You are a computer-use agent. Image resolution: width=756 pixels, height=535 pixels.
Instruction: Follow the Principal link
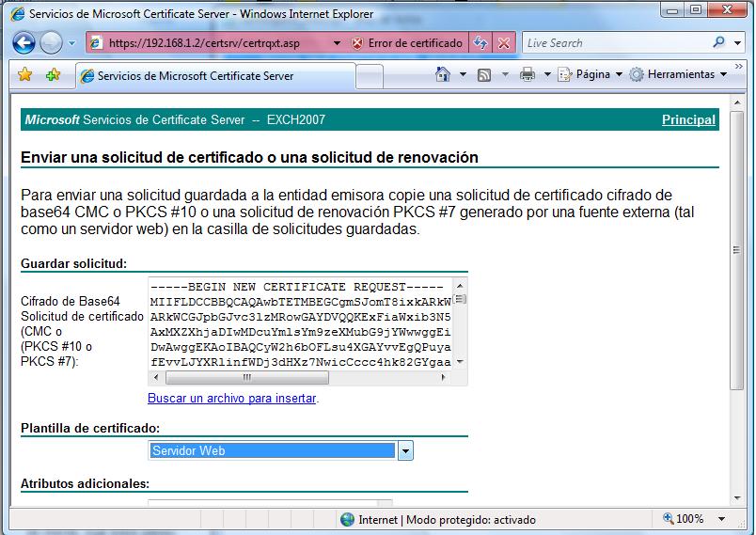pyautogui.click(x=688, y=119)
